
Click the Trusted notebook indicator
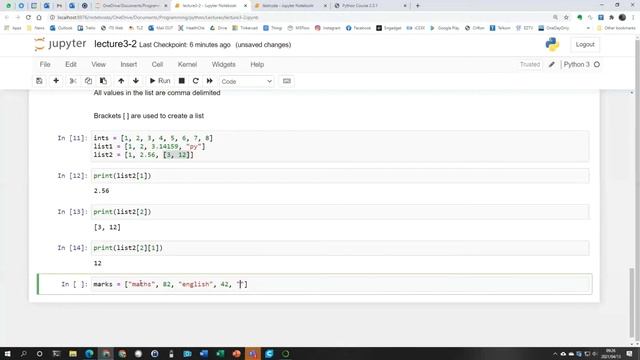click(x=530, y=64)
